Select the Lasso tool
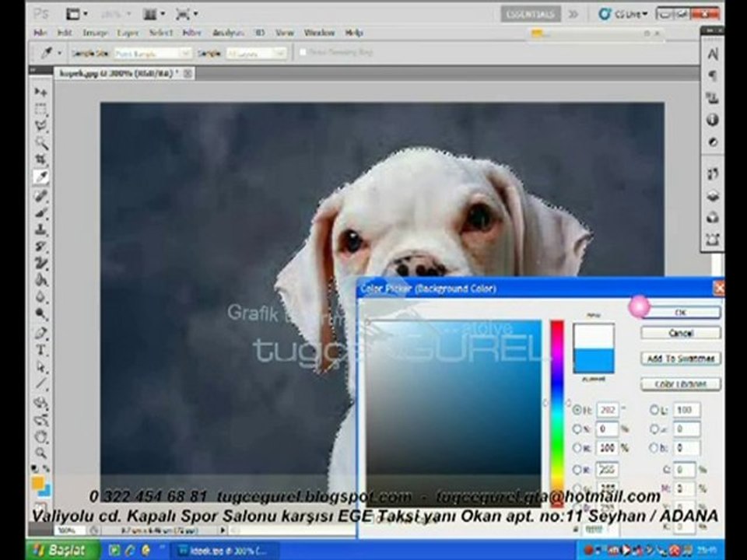 [x=41, y=126]
